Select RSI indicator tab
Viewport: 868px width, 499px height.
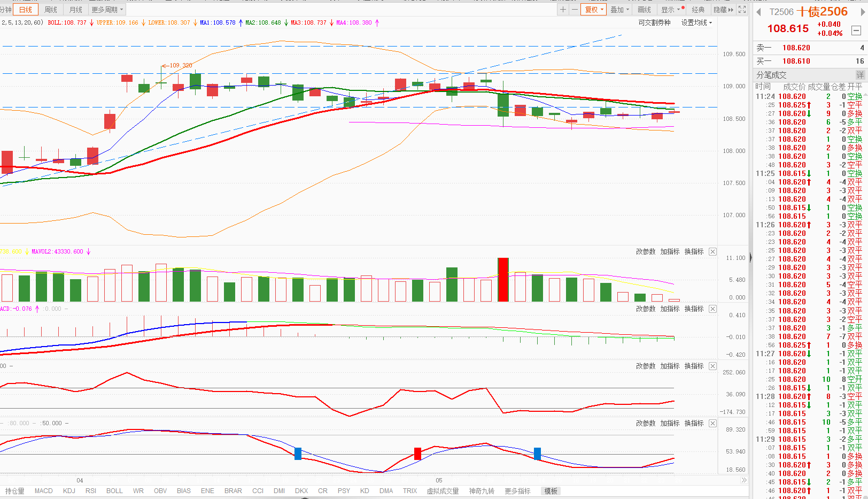(91, 491)
